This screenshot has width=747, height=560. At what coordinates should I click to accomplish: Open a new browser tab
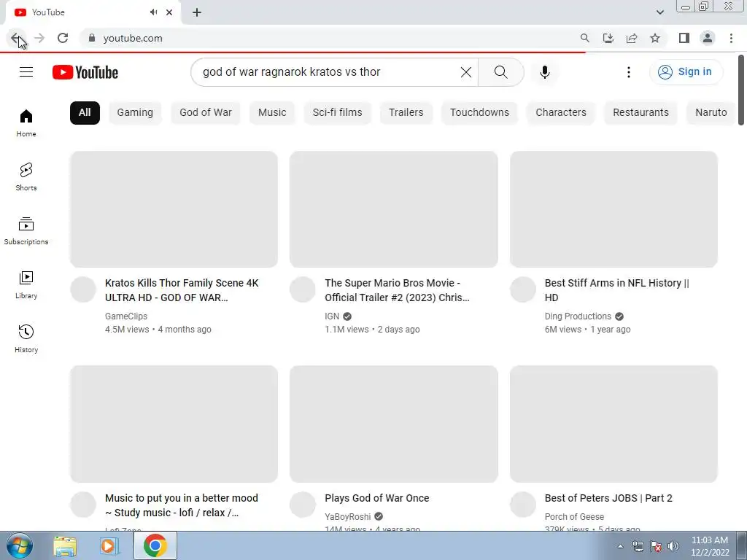tap(197, 12)
